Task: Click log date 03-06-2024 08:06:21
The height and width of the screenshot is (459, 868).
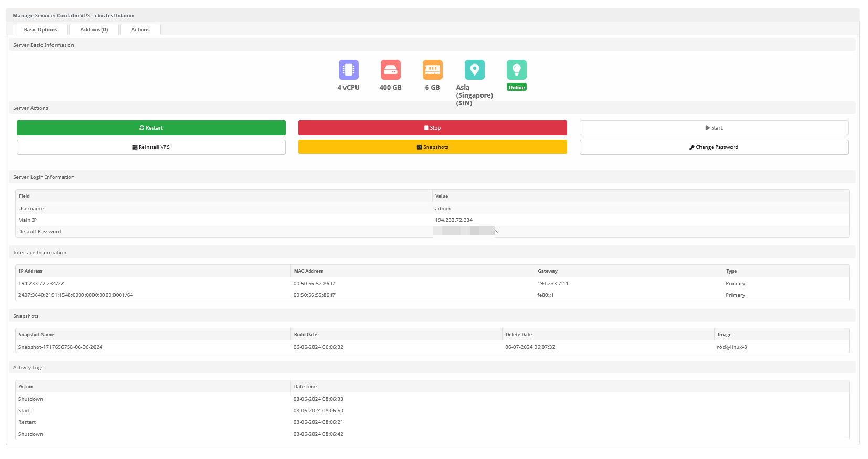Action: click(x=318, y=422)
